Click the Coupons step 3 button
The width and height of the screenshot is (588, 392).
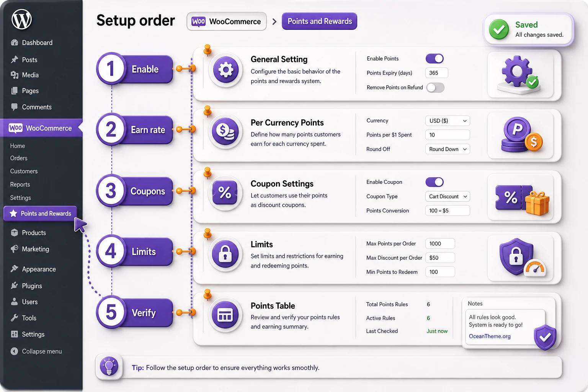pyautogui.click(x=135, y=191)
